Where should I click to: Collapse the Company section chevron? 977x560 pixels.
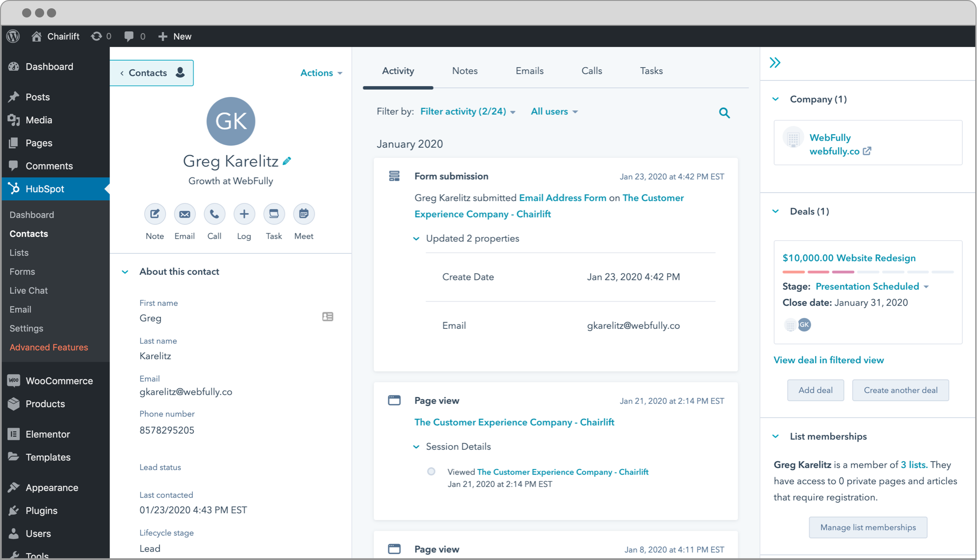click(777, 99)
